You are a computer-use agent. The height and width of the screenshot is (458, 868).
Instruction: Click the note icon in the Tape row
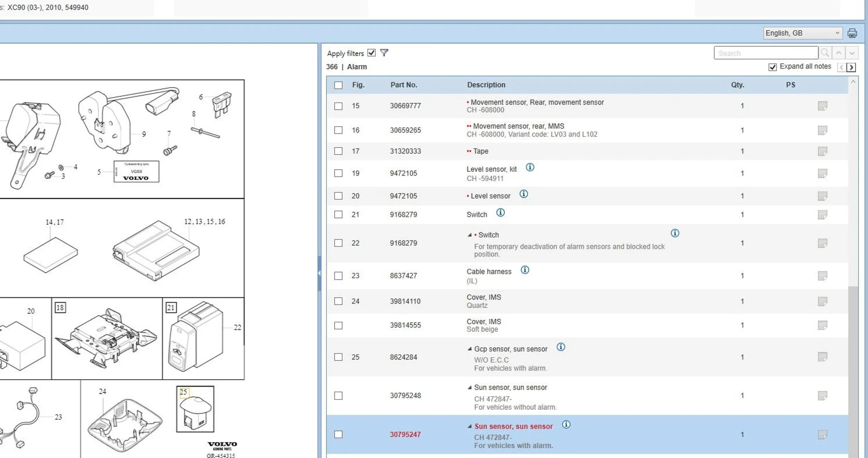tap(822, 151)
